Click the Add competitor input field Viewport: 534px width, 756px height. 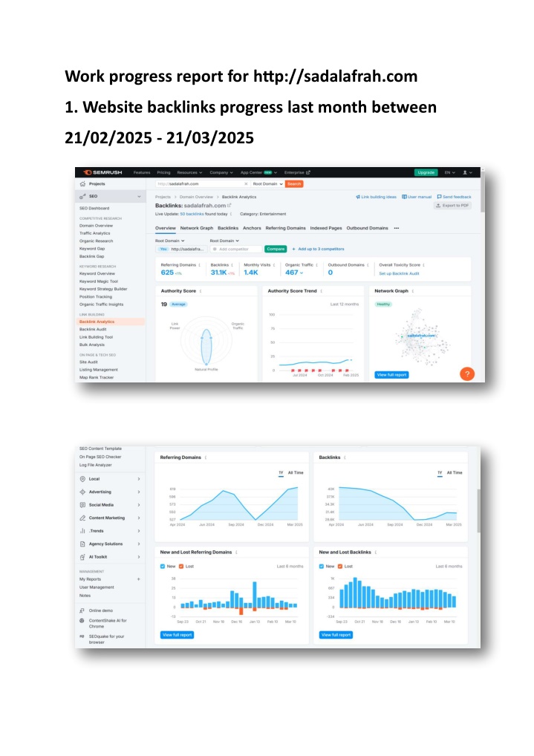(236, 249)
